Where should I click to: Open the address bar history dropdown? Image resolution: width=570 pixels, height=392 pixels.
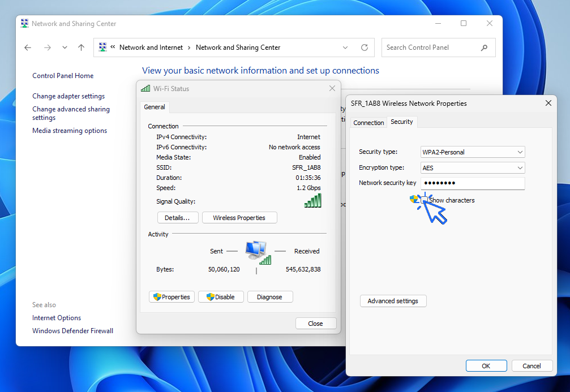click(x=346, y=48)
